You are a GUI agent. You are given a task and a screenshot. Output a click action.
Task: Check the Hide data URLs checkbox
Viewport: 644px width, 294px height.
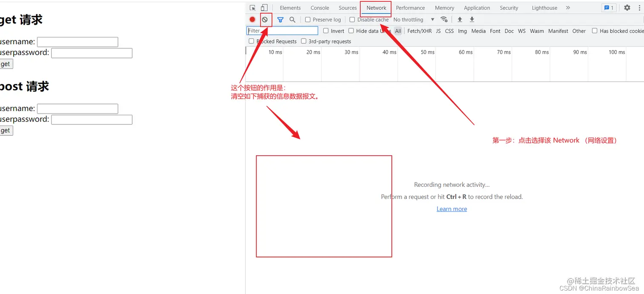click(x=351, y=31)
